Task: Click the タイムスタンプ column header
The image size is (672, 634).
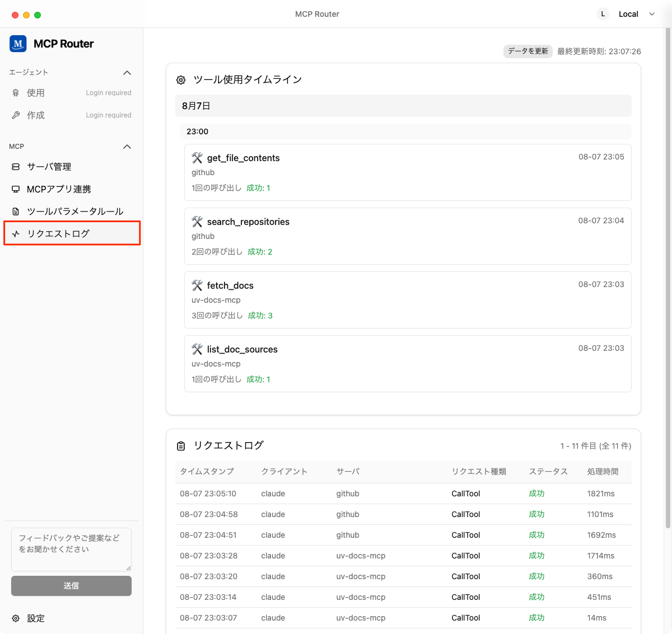Action: 207,472
